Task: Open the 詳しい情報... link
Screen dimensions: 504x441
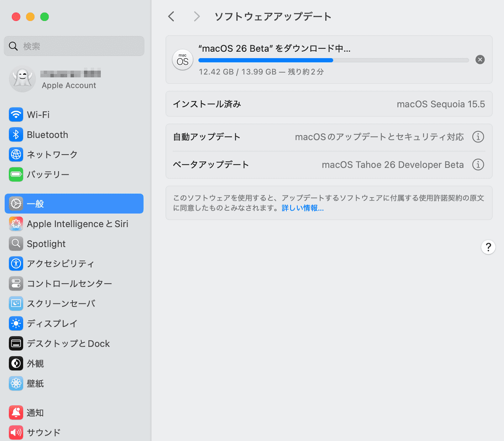Action: [x=302, y=208]
